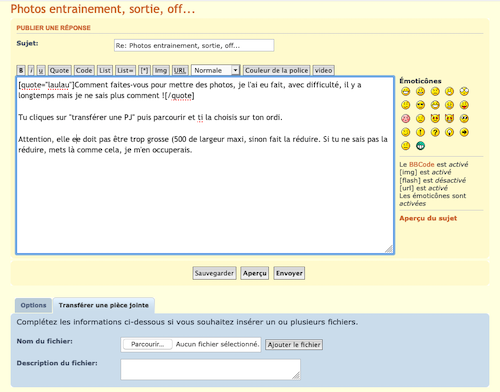Apply underline with the u button
Screen dimensions: 500x392
41,70
